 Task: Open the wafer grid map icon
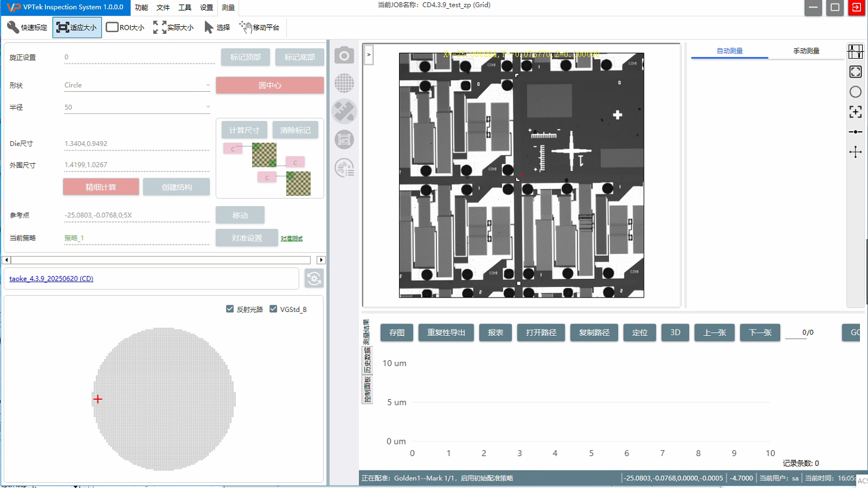coord(344,83)
